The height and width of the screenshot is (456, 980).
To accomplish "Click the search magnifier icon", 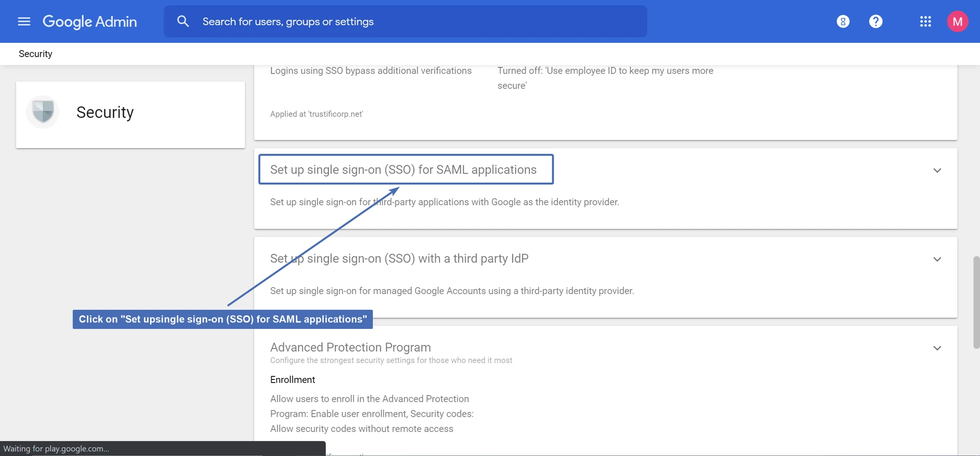I will [x=183, y=21].
